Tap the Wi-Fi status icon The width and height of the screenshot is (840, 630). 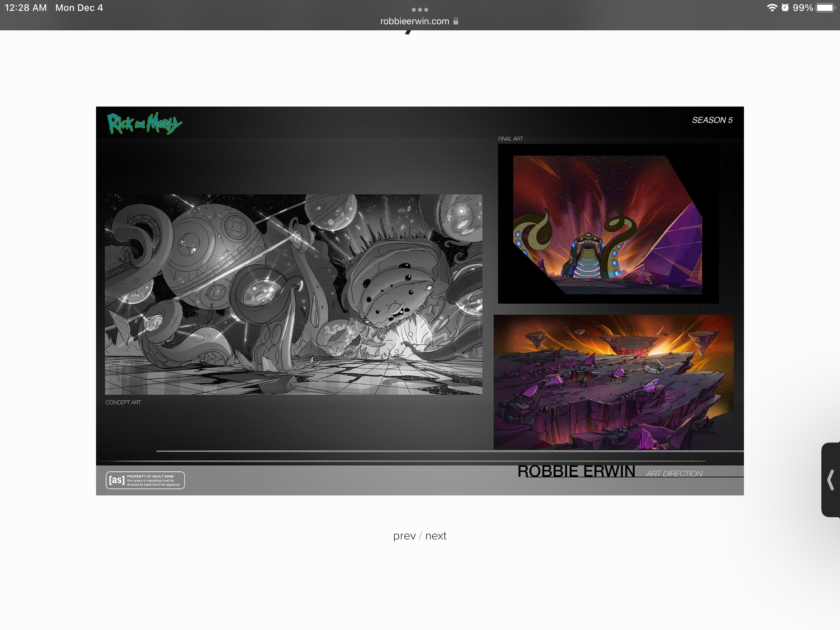coord(772,8)
